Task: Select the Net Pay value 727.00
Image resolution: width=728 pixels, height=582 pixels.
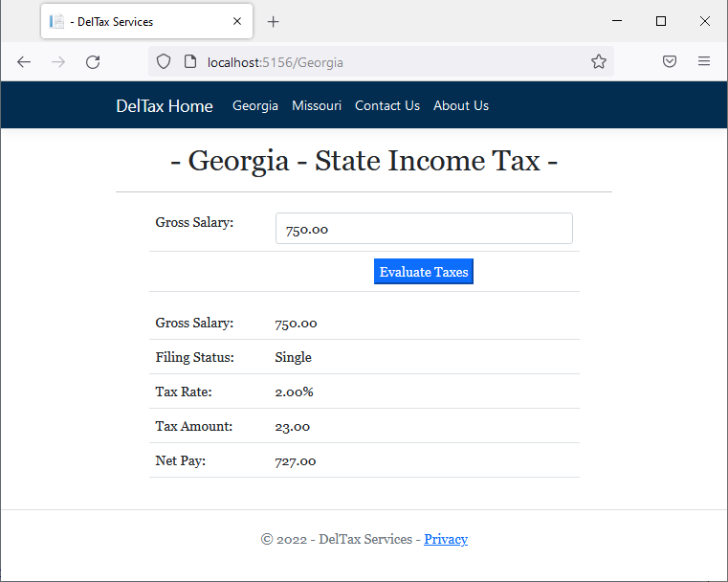Action: pos(296,461)
